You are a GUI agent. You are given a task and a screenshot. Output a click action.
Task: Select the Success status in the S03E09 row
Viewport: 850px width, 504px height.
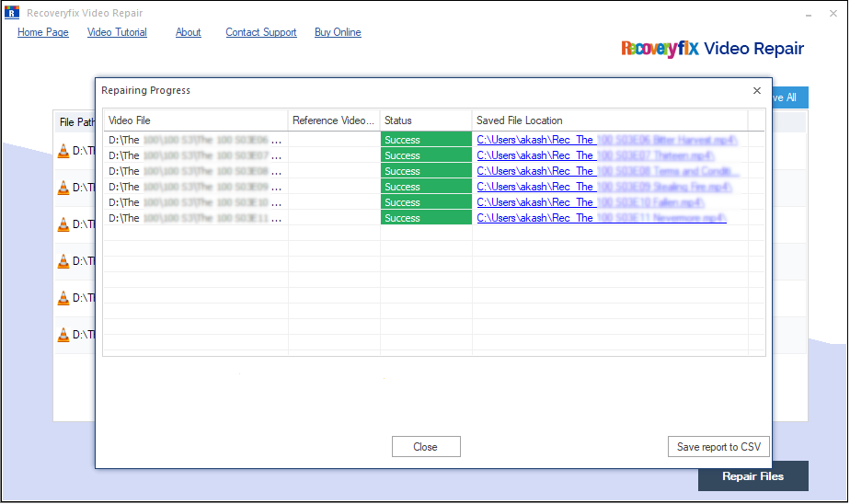426,187
